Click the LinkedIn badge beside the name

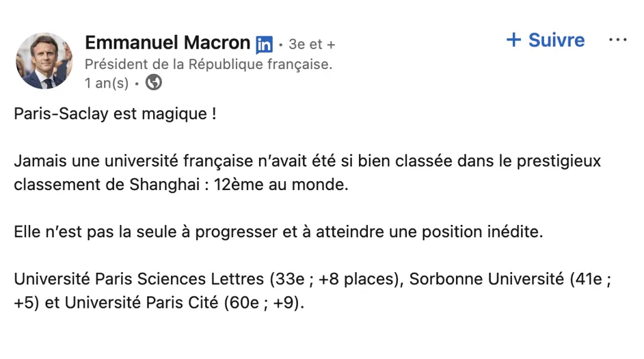point(264,44)
